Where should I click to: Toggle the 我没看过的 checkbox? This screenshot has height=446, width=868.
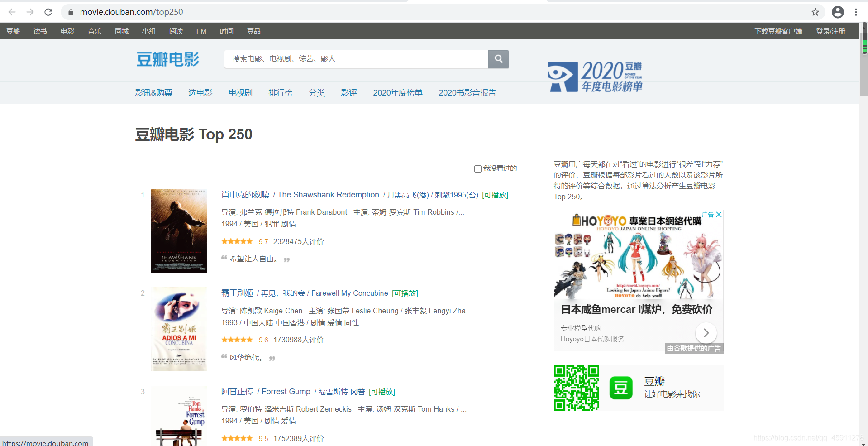(477, 169)
